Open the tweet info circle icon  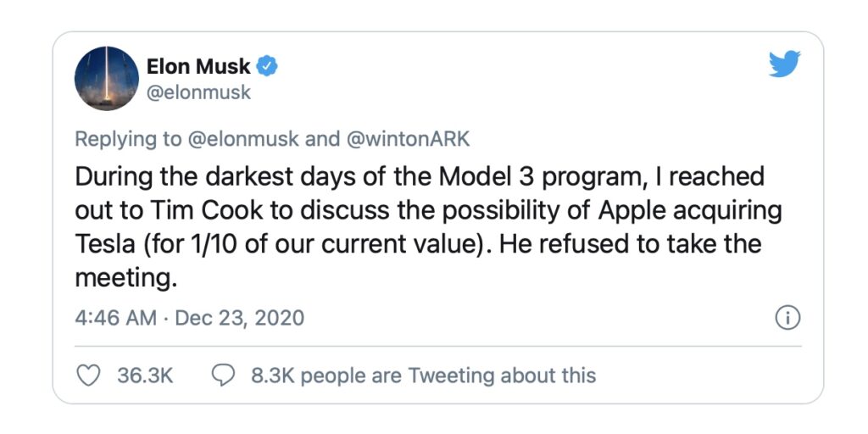[x=787, y=319]
